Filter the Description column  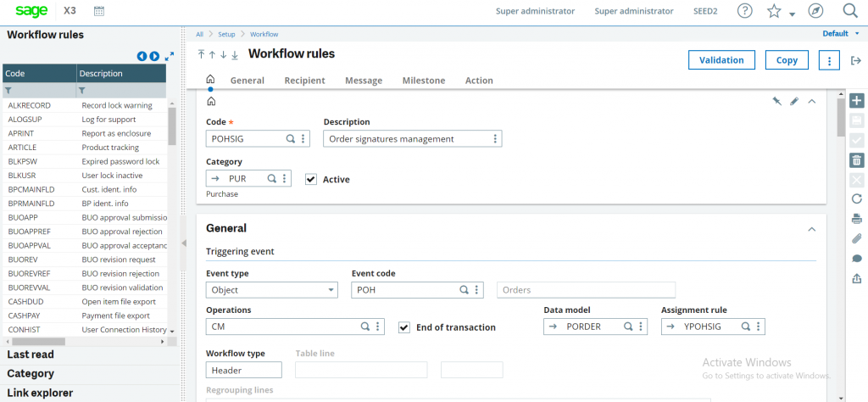[82, 90]
